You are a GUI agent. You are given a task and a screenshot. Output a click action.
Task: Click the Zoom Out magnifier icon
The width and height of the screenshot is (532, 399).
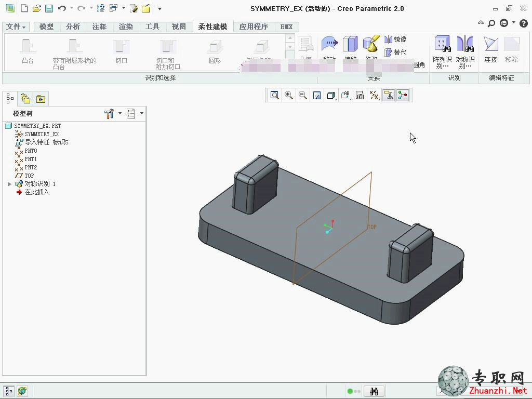point(303,96)
